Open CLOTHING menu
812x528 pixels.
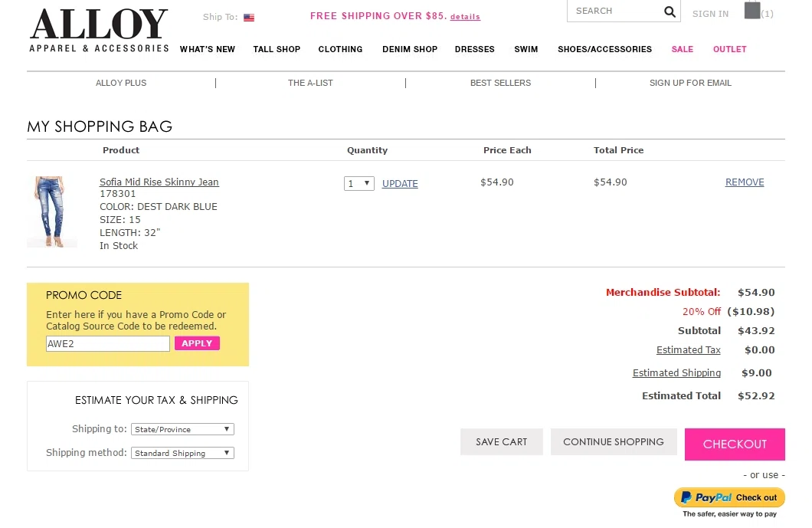pyautogui.click(x=340, y=49)
